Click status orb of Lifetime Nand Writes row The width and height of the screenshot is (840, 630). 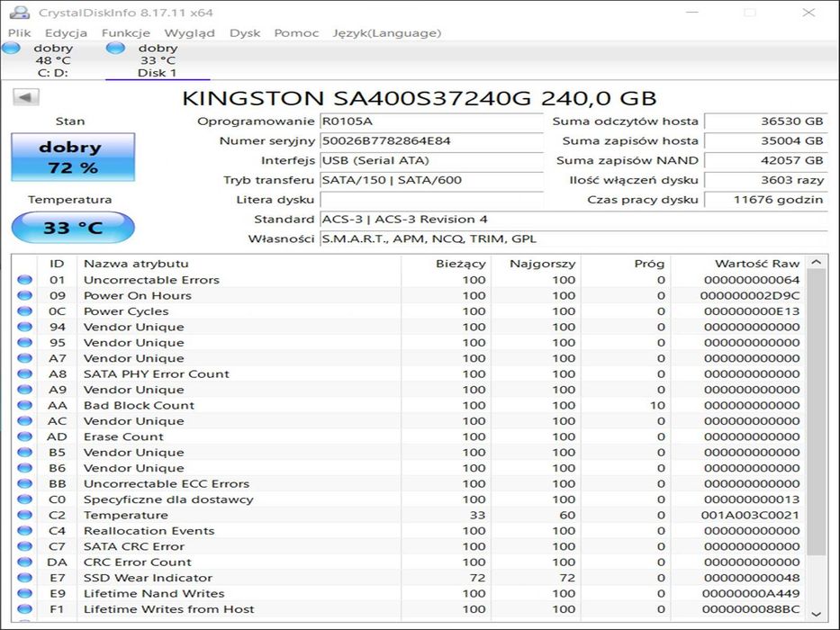pyautogui.click(x=24, y=593)
